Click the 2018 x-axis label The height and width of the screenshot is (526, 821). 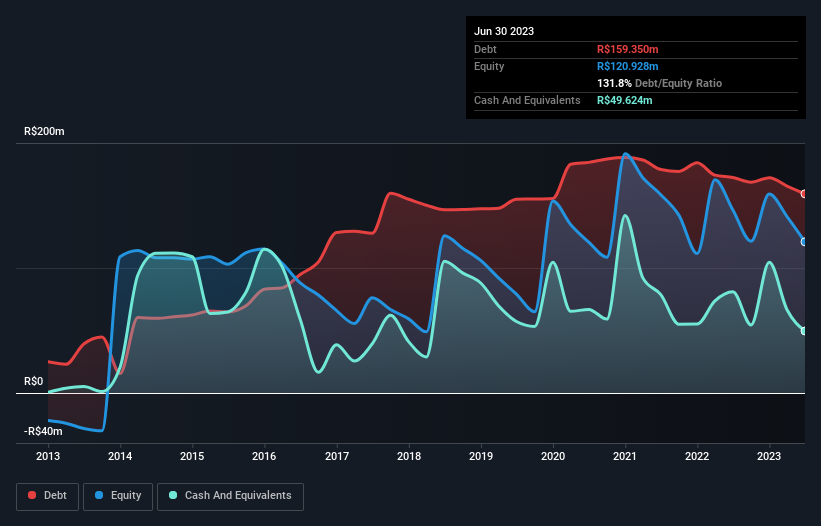coord(409,456)
